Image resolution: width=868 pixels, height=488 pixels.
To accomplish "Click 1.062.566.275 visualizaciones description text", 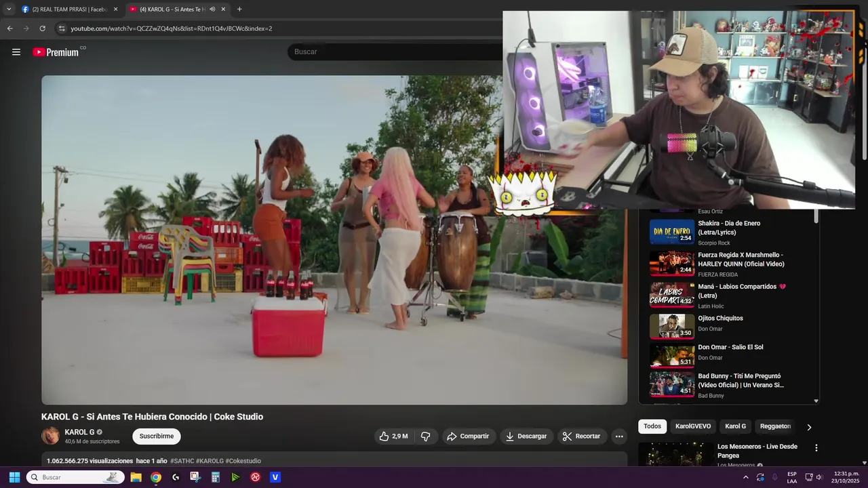I will (90, 461).
